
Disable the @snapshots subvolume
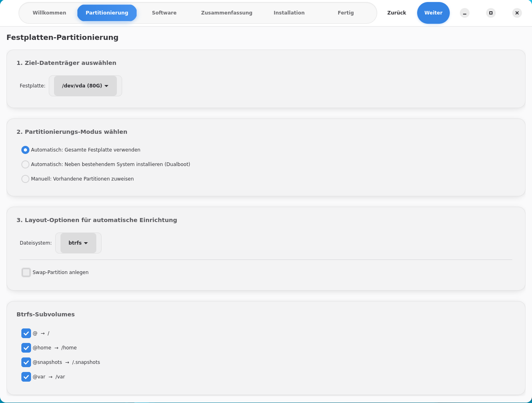(26, 362)
